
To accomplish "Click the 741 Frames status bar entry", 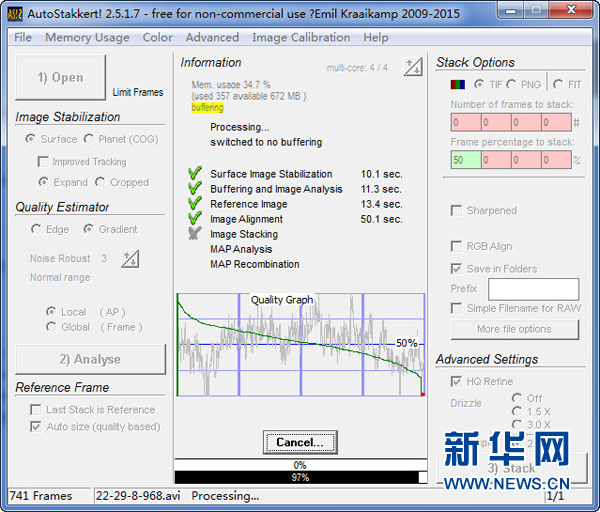I will 41,496.
